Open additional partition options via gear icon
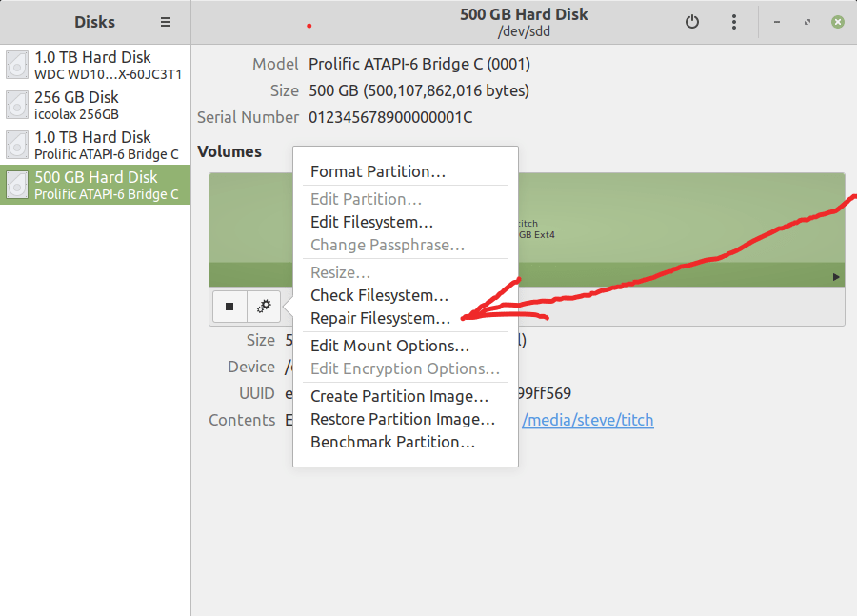857x616 pixels. tap(264, 306)
